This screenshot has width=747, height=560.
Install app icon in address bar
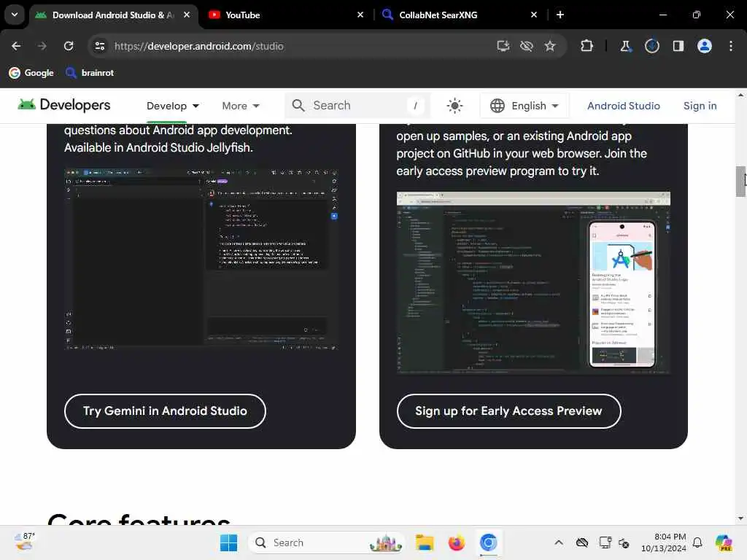[503, 46]
